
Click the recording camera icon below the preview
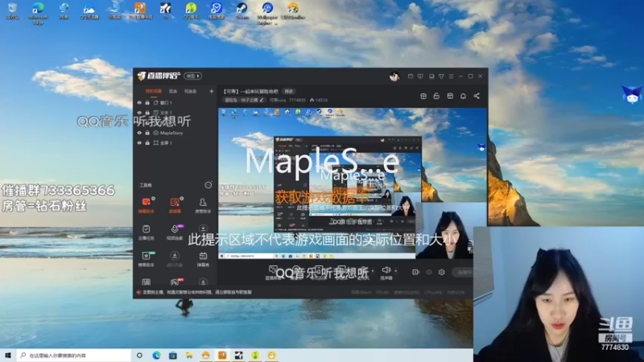coord(415,272)
